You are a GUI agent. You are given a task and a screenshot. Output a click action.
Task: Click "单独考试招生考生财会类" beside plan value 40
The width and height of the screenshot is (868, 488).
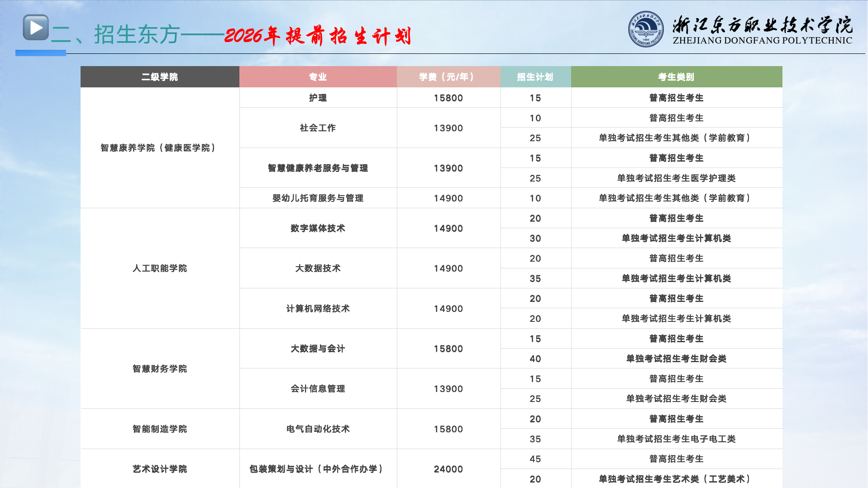click(x=677, y=359)
